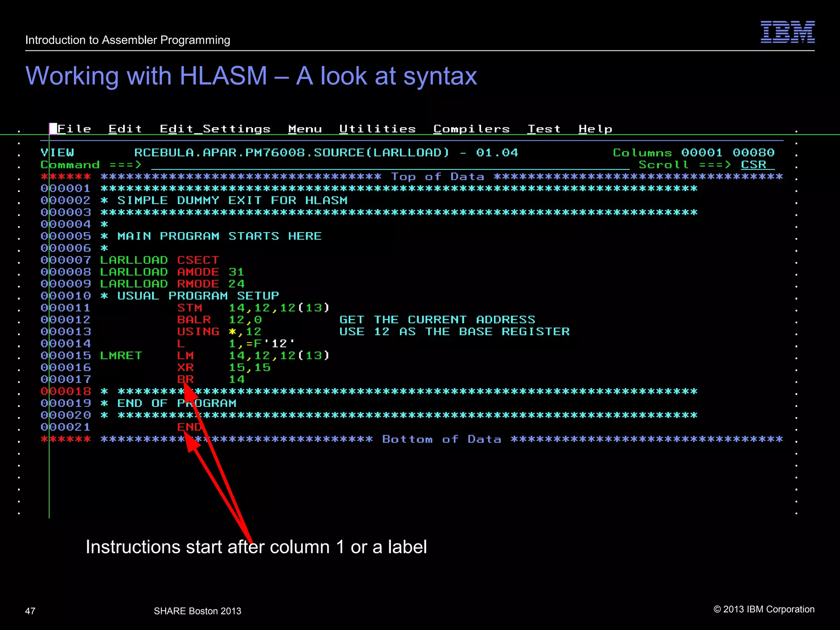Viewport: 840px width, 630px height.
Task: Click the LMRET label
Action: (x=121, y=356)
